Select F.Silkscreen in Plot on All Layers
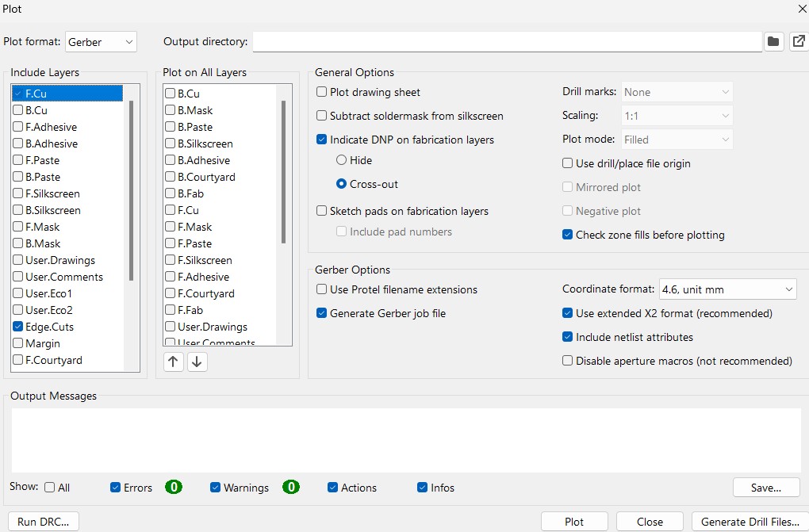This screenshot has width=809, height=532. [205, 260]
